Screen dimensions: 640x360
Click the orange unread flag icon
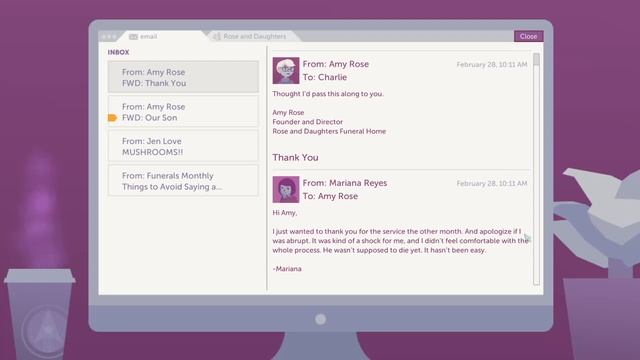click(112, 118)
